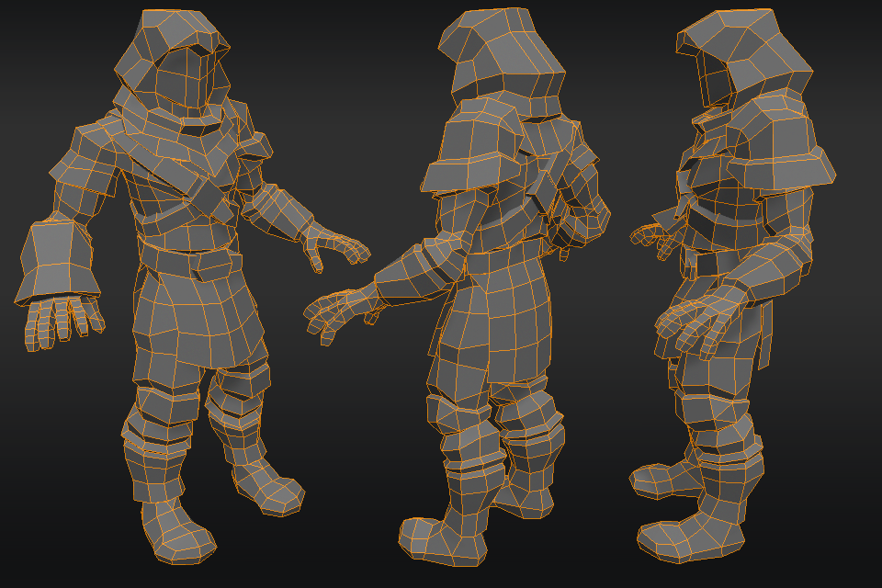Click the wide cuffed glove on front-facing character
This screenshot has width=882, height=588.
pos(57,264)
